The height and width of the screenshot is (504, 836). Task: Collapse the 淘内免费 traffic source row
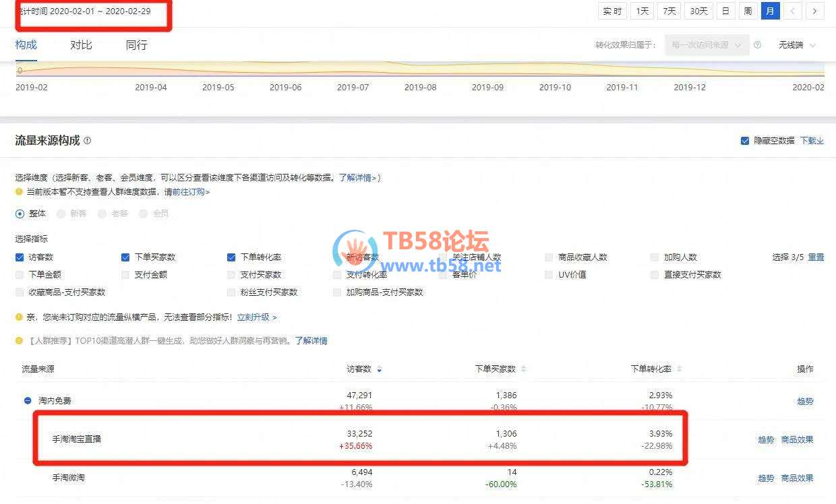28,400
